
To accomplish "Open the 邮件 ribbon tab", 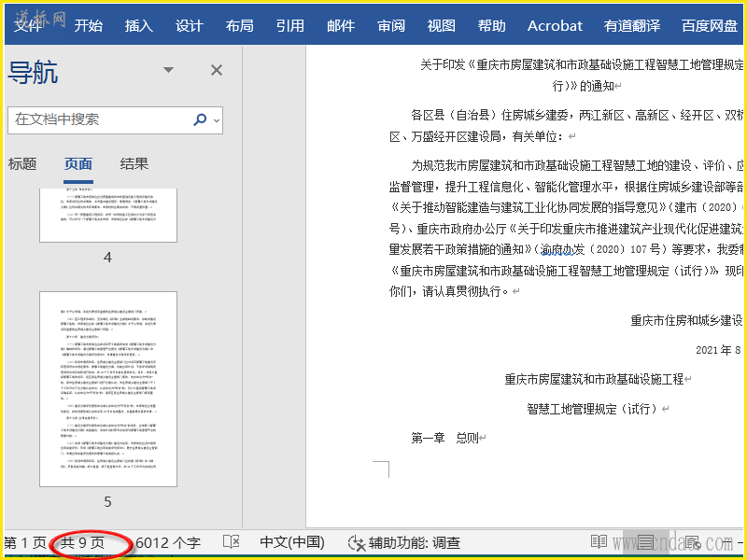I will 341,26.
